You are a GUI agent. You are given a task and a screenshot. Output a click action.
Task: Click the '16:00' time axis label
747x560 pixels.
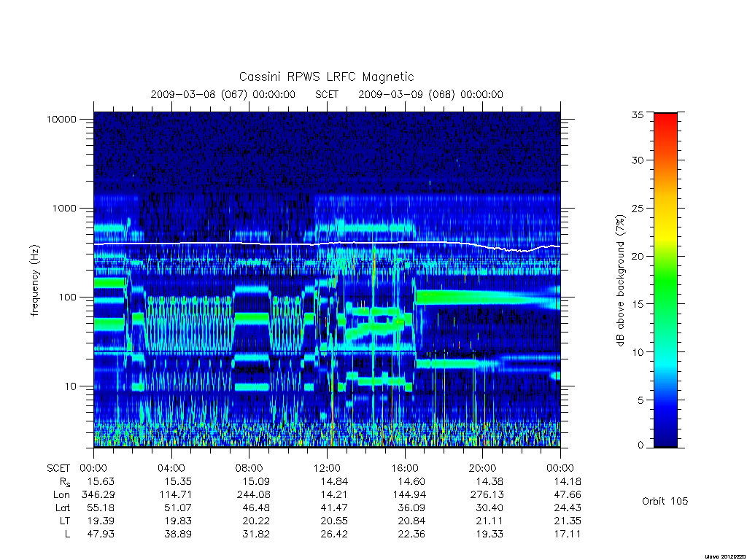point(404,468)
